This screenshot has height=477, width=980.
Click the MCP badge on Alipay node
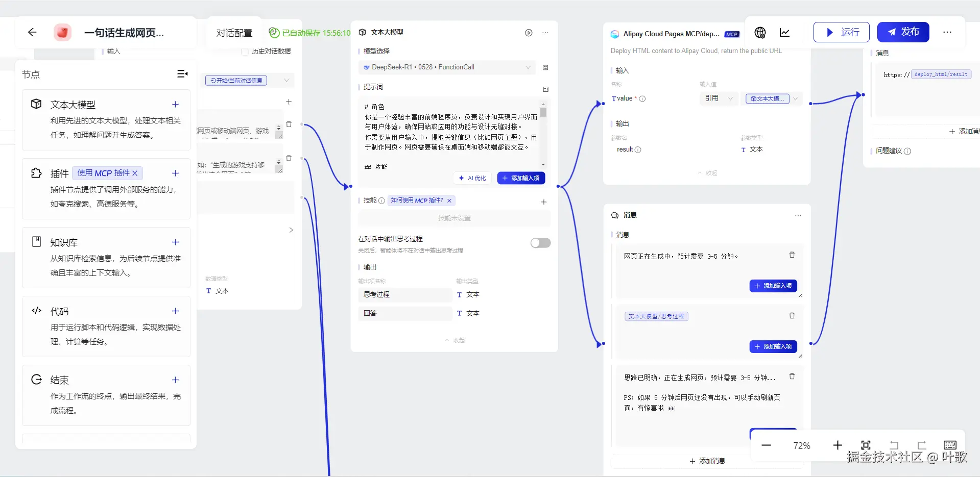(732, 34)
